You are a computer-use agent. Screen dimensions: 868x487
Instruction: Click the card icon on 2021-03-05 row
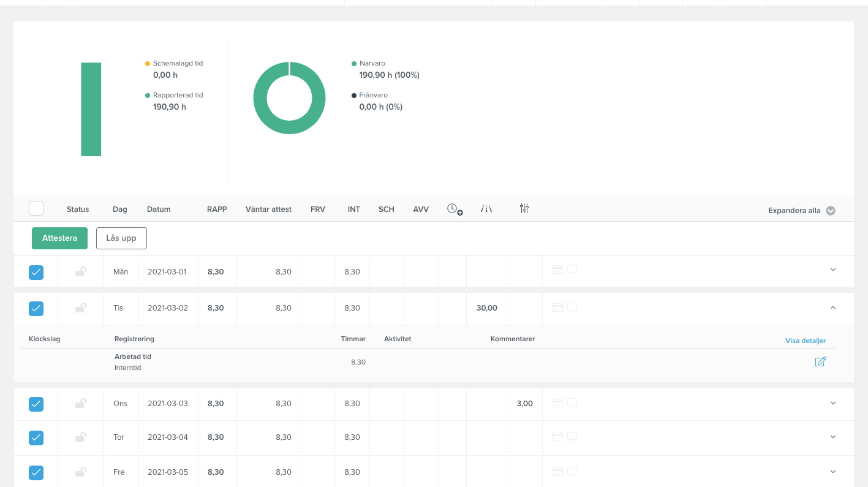pos(557,472)
